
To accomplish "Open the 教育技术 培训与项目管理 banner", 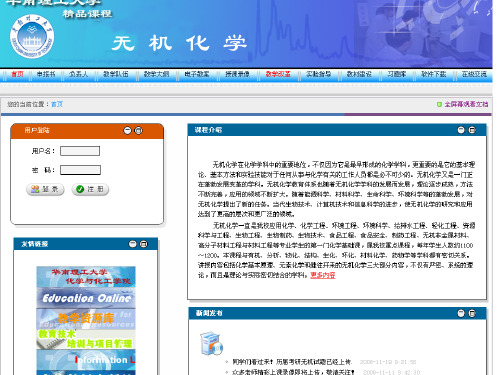I will coord(86,339).
